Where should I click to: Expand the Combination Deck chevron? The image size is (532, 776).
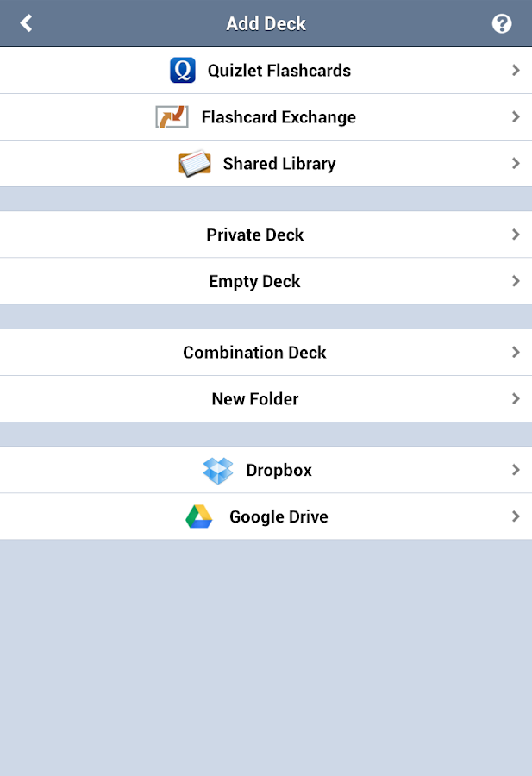click(x=516, y=352)
